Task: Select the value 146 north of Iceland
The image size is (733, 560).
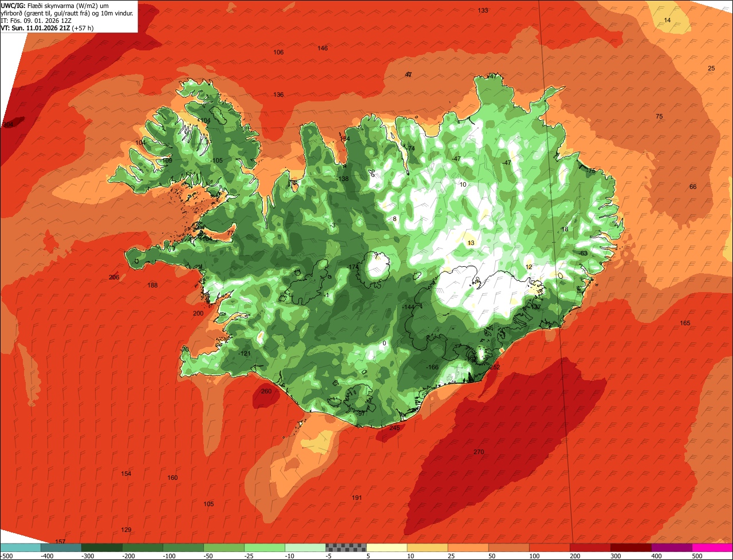Action: [323, 48]
